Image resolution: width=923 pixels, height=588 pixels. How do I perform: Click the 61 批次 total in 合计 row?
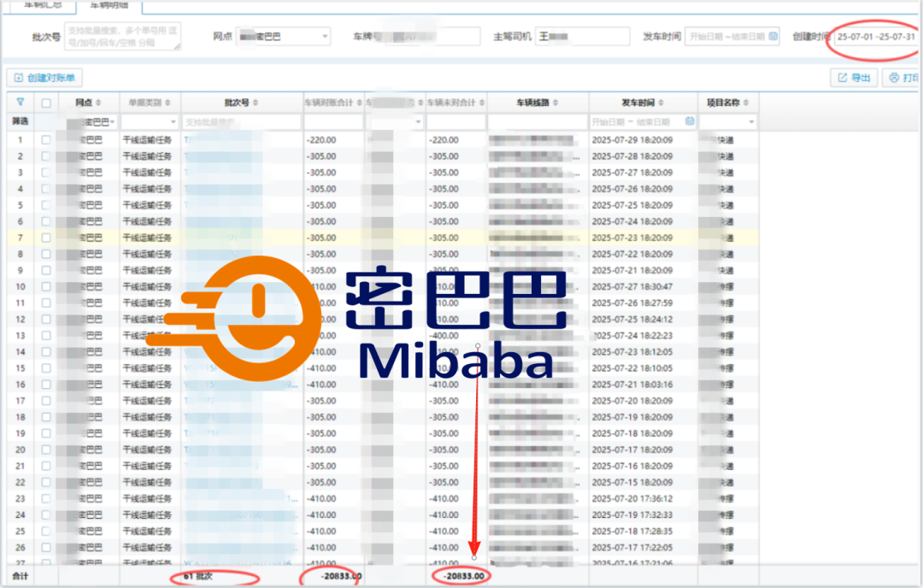[197, 576]
